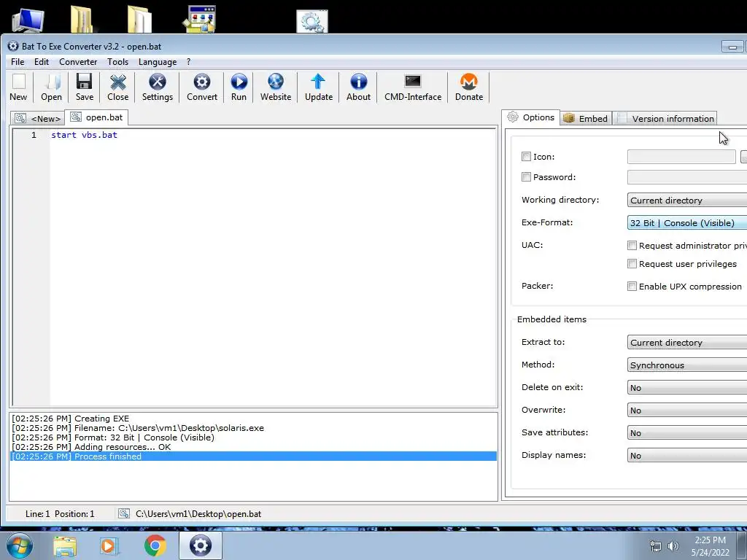Open the Edit menu
This screenshot has width=747, height=560.
(42, 62)
